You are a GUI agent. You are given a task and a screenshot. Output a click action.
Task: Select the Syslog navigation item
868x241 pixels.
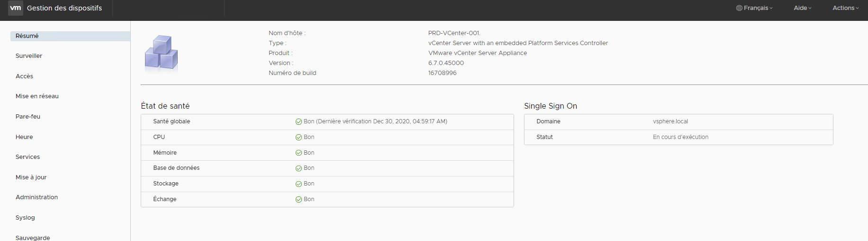25,218
